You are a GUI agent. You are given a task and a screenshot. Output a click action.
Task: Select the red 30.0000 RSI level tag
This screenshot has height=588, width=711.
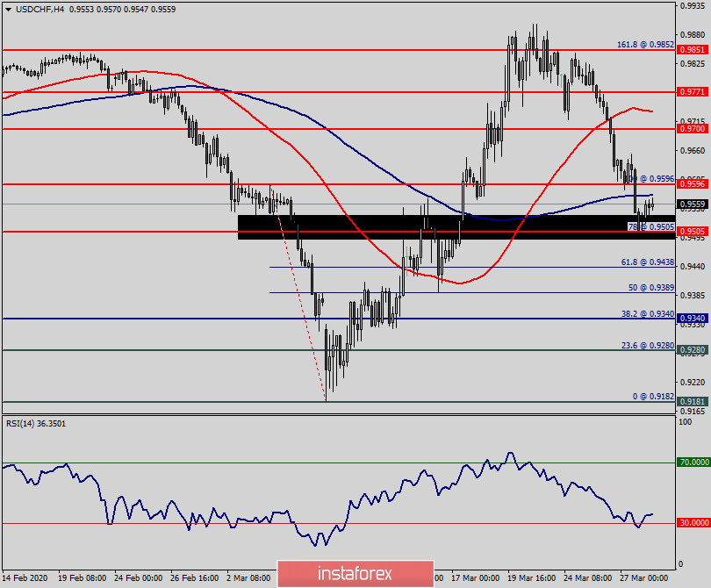(693, 523)
